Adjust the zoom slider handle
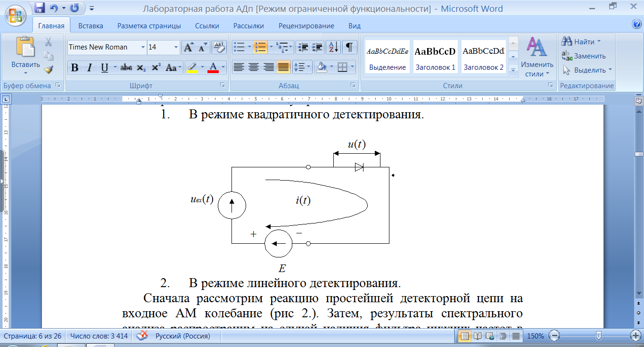 (x=598, y=336)
